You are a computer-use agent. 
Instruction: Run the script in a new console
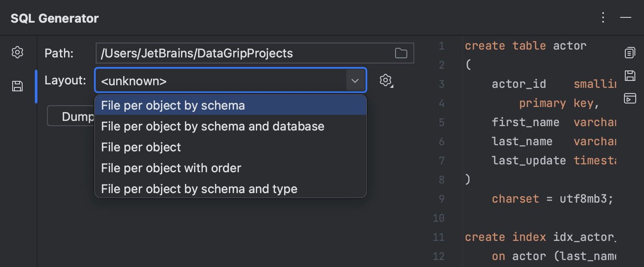point(630,99)
